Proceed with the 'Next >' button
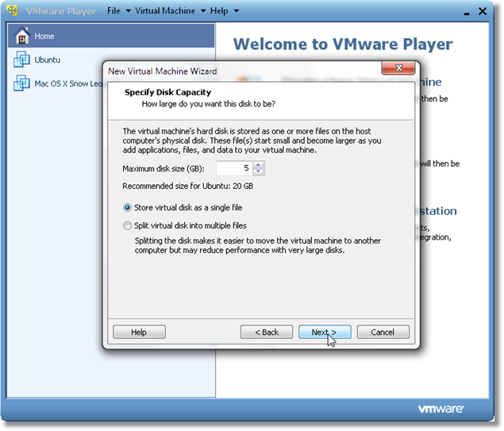 pyautogui.click(x=325, y=332)
